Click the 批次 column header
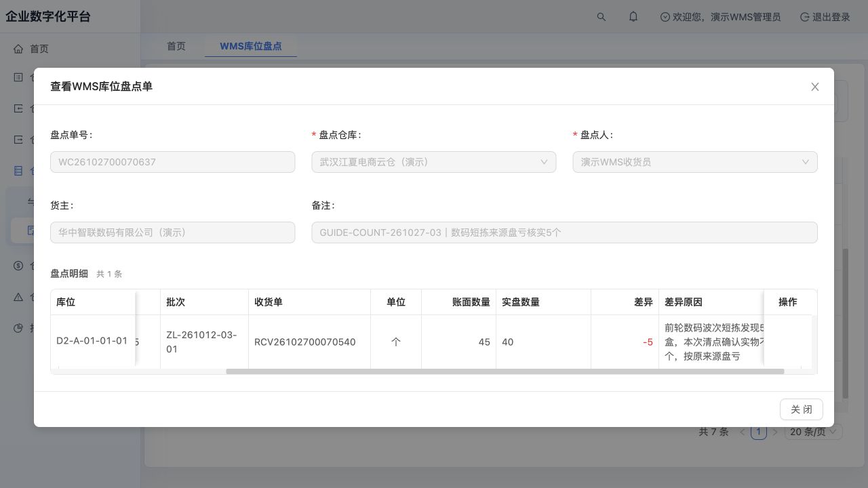The image size is (868, 488). (204, 302)
